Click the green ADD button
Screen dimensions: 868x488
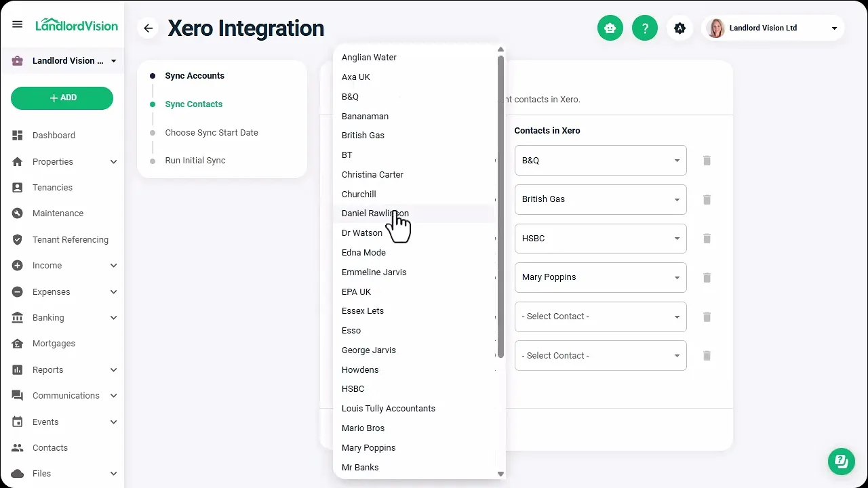62,98
